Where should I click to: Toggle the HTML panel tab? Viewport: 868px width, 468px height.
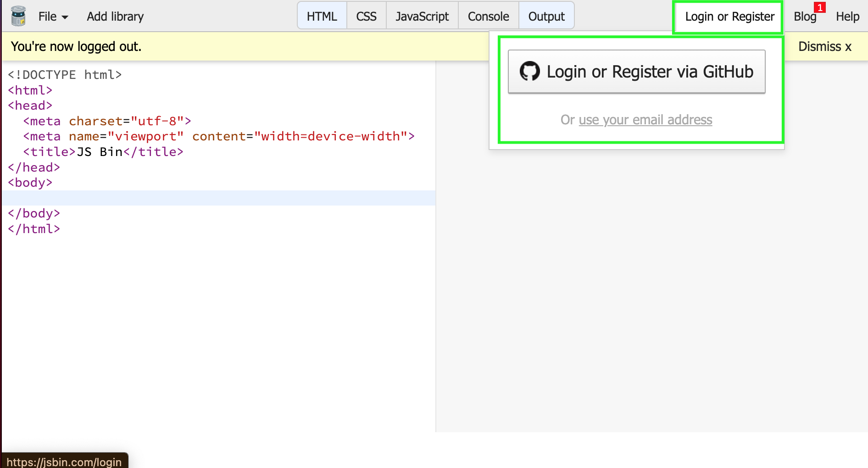point(322,17)
